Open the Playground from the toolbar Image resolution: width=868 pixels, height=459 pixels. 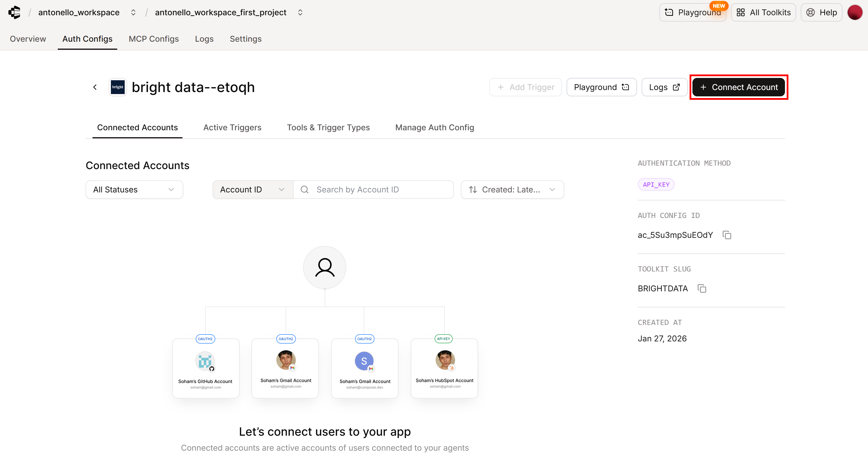pos(601,87)
